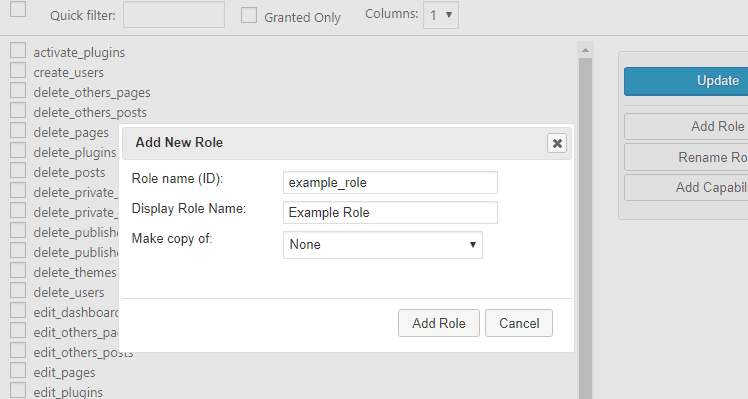Click the edit_plugins label
The width and height of the screenshot is (748, 399).
tap(68, 392)
